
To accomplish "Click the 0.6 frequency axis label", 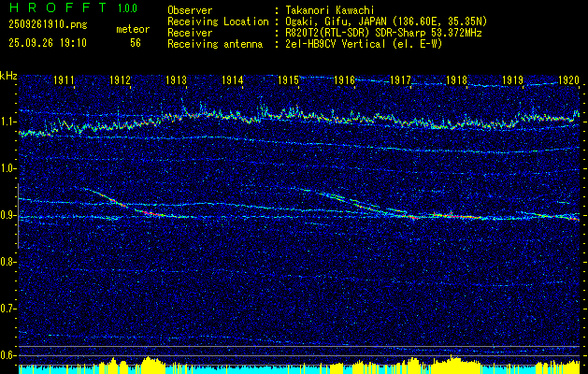I will (x=8, y=354).
